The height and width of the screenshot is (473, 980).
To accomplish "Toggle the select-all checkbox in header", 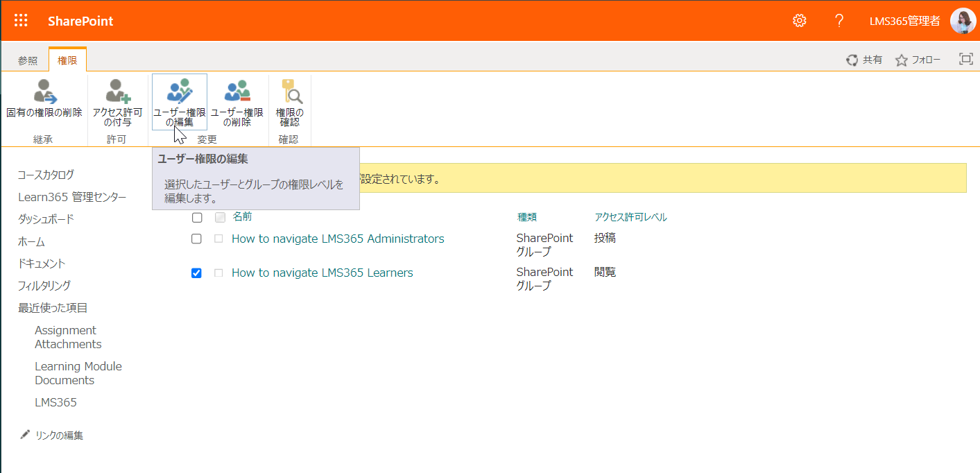I will point(197,218).
